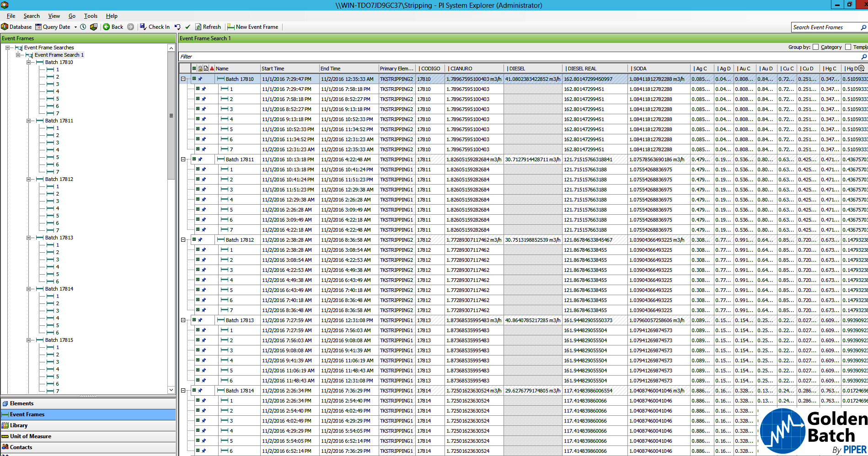Click the Back green arrow icon
The width and height of the screenshot is (868, 456).
click(106, 27)
